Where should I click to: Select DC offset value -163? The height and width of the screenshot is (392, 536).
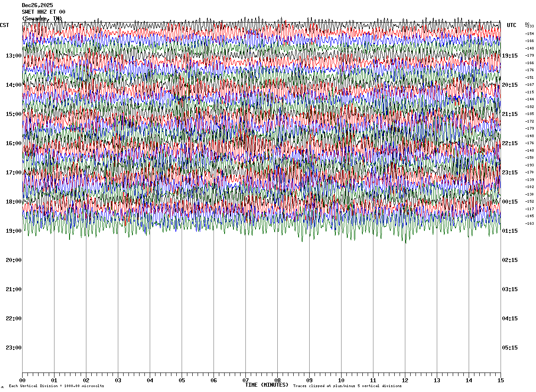[529, 223]
